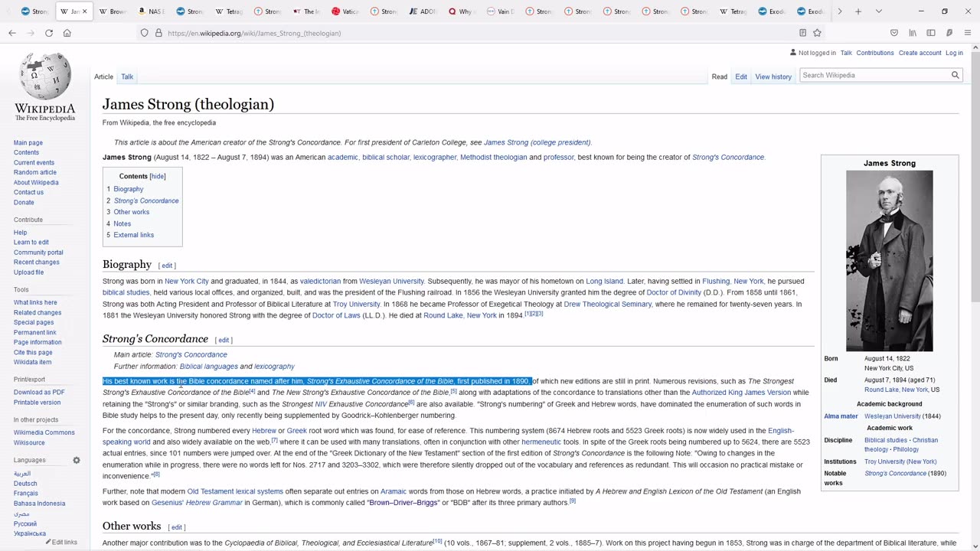Go back using the browser back arrow
This screenshot has width=980, height=551.
[x=12, y=33]
